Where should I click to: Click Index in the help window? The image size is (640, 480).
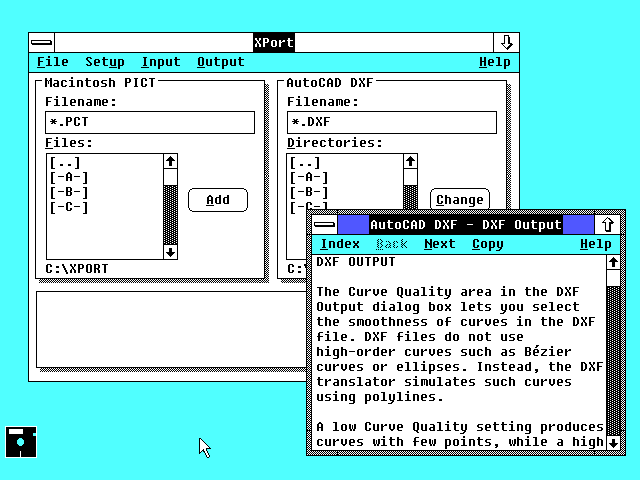click(340, 244)
